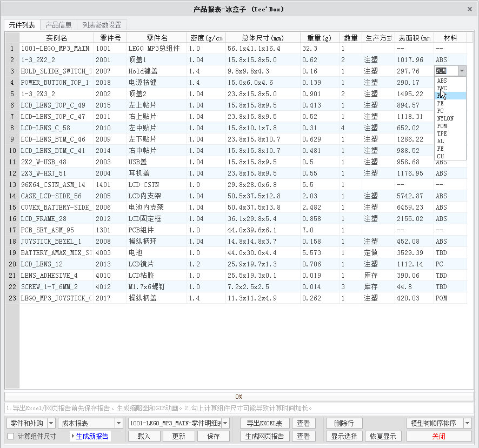Click the red 关闭 button
479x448 pixels.
(x=438, y=437)
